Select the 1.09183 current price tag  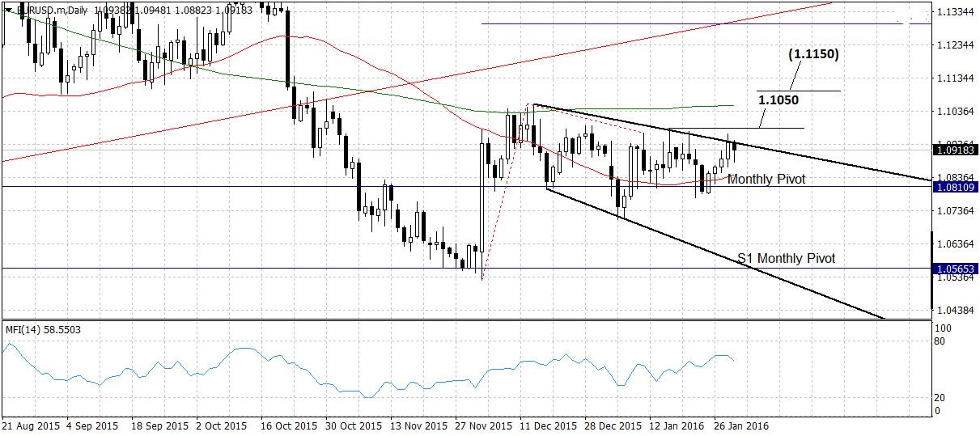[956, 150]
